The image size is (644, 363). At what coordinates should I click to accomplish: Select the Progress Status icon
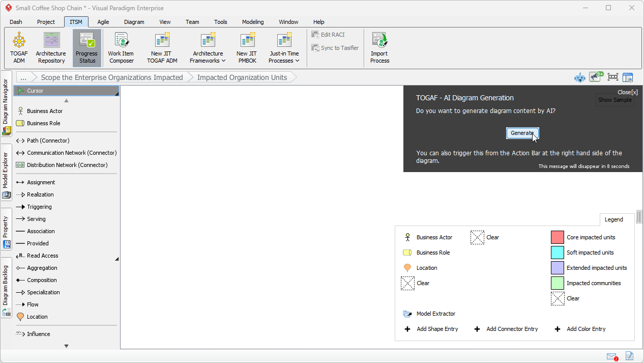point(86,47)
